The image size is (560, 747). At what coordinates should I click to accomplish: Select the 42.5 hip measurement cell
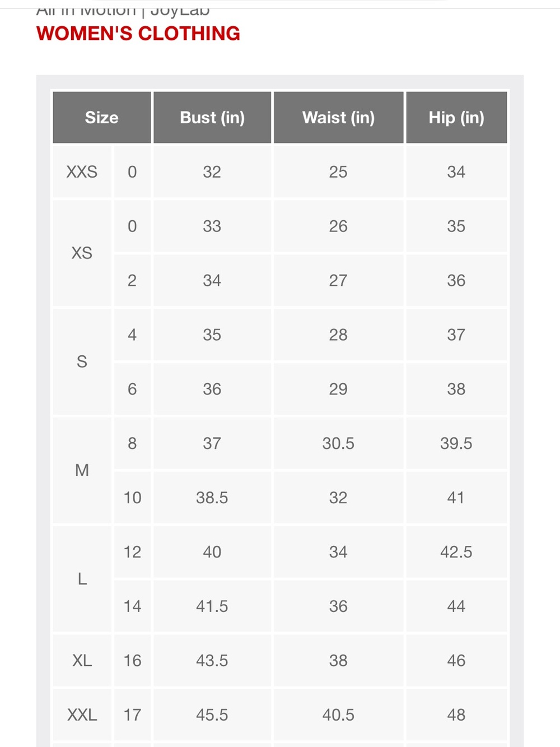click(x=456, y=552)
